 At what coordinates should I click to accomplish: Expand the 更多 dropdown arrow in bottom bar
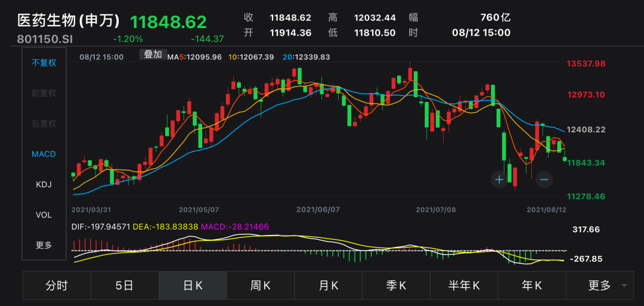click(x=624, y=286)
